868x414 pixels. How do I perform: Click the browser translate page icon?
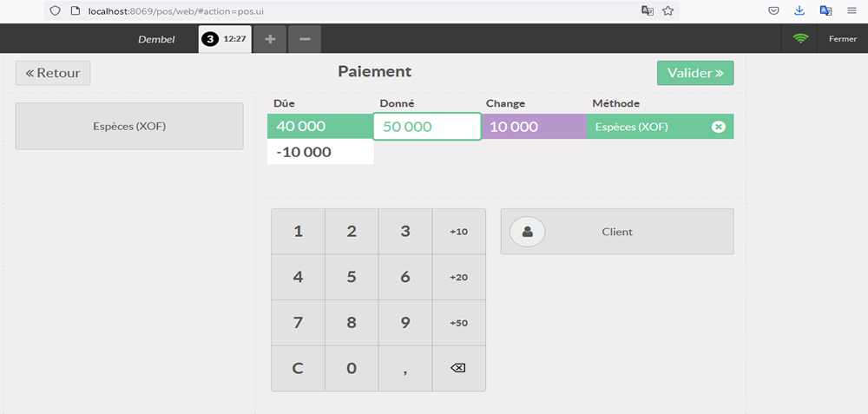pyautogui.click(x=647, y=11)
